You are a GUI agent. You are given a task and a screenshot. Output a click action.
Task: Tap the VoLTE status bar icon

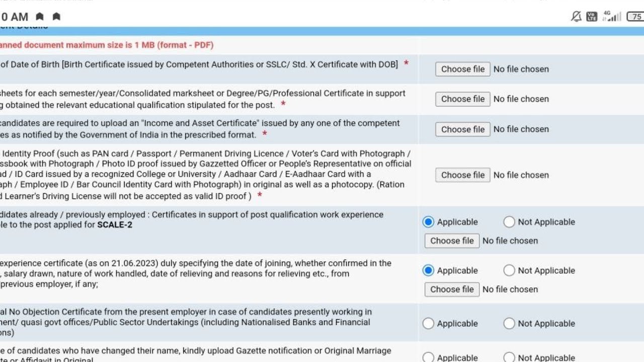pos(592,17)
